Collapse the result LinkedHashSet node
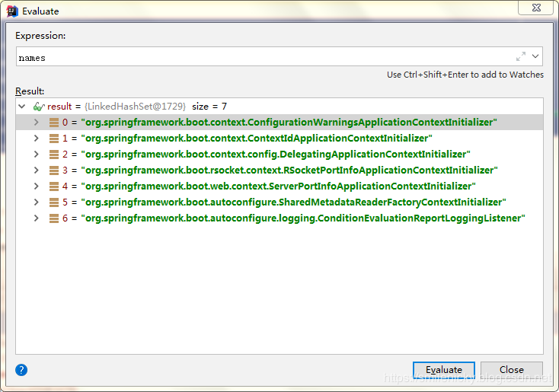Image resolution: width=559 pixels, height=392 pixels. pos(22,107)
